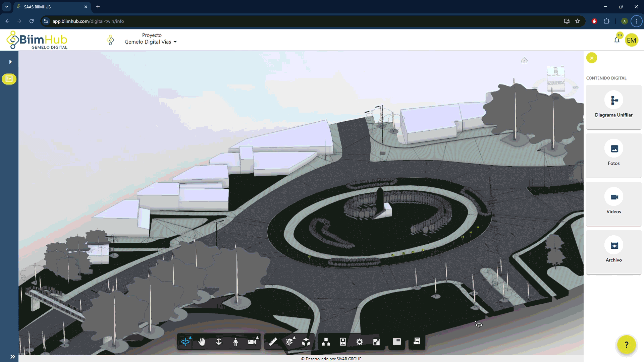Toggle fullscreen viewer mode
Viewport: 644px width, 362px height.
pyautogui.click(x=376, y=342)
